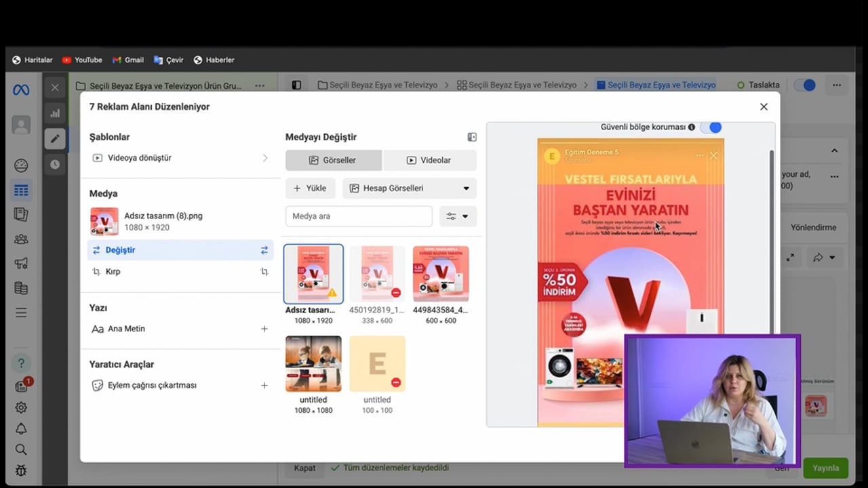Image resolution: width=868 pixels, height=488 pixels.
Task: Toggle Güvenli bölge koruması switch
Action: [711, 127]
